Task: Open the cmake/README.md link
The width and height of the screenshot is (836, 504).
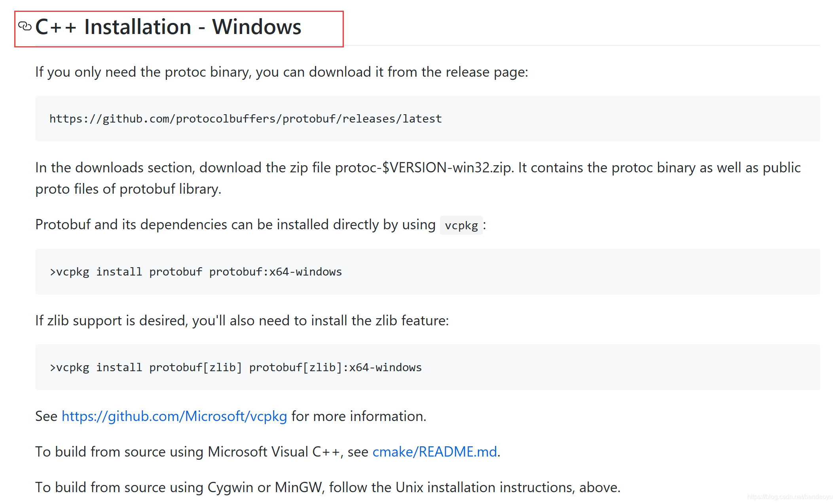Action: (x=434, y=451)
